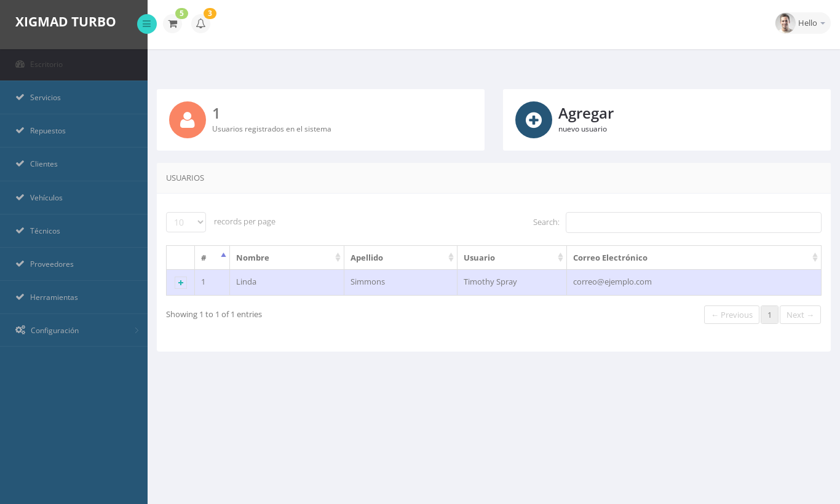Click the Showing 1 to 1 of 1 entries text
The height and width of the screenshot is (504, 840).
pos(214,314)
